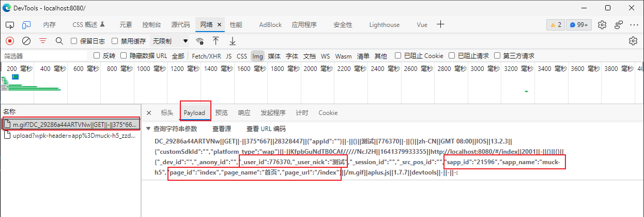Select the inspect element picker icon
The image size is (644, 217).
(10, 25)
